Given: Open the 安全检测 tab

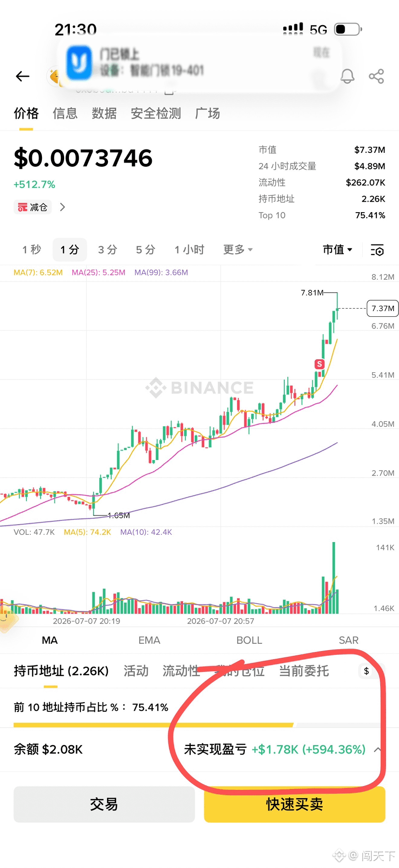Looking at the screenshot, I should (x=156, y=113).
